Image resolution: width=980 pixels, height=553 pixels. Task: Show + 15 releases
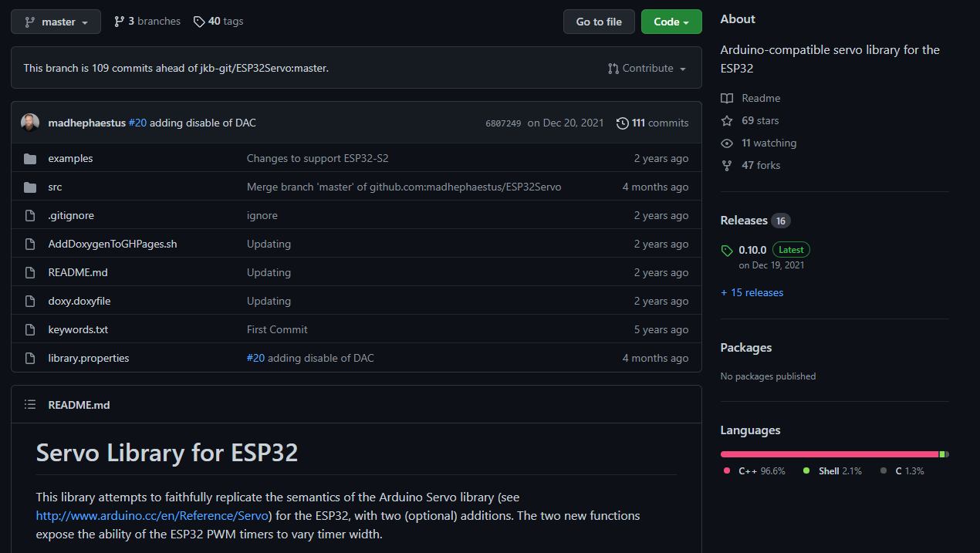(752, 292)
